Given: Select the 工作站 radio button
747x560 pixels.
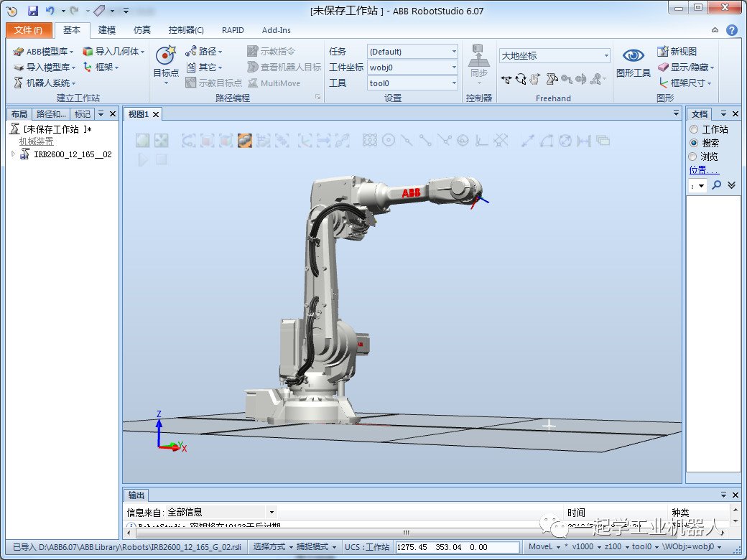Looking at the screenshot, I should click(x=694, y=129).
